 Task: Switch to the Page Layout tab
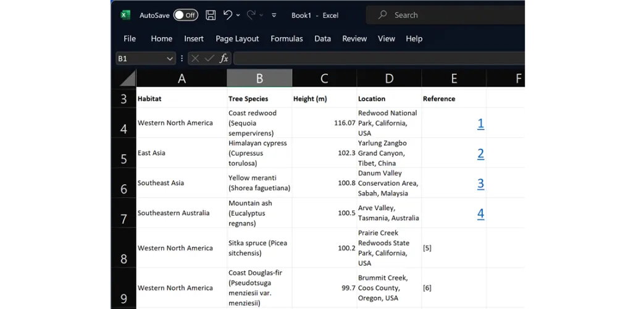pos(237,38)
